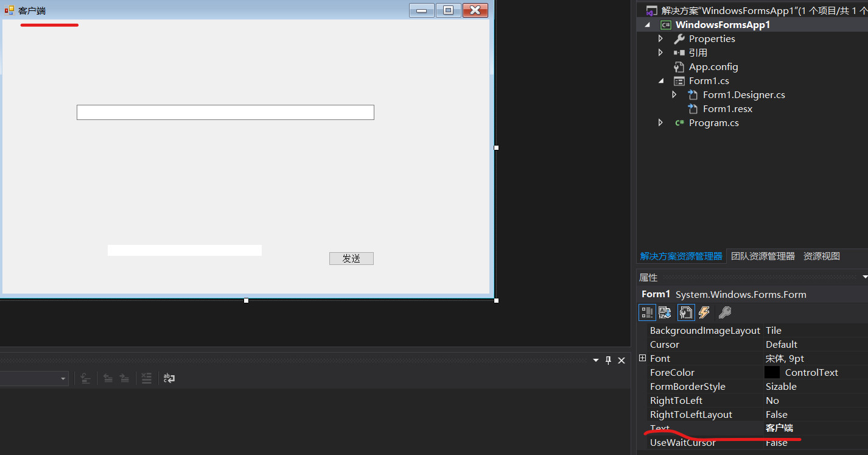Switch to 团队资源管理器 tab
This screenshot has width=868, height=455.
pyautogui.click(x=763, y=256)
